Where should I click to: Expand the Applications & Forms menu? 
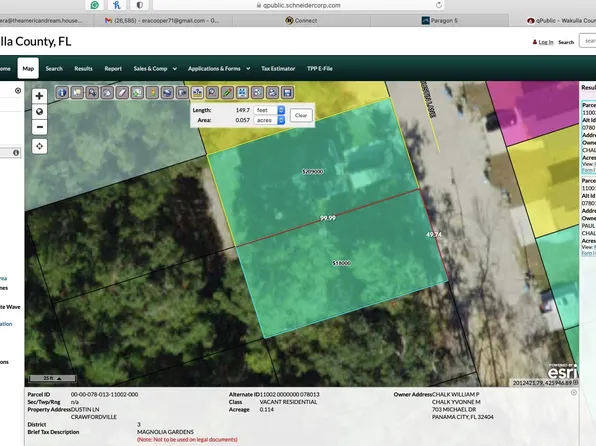pos(219,68)
